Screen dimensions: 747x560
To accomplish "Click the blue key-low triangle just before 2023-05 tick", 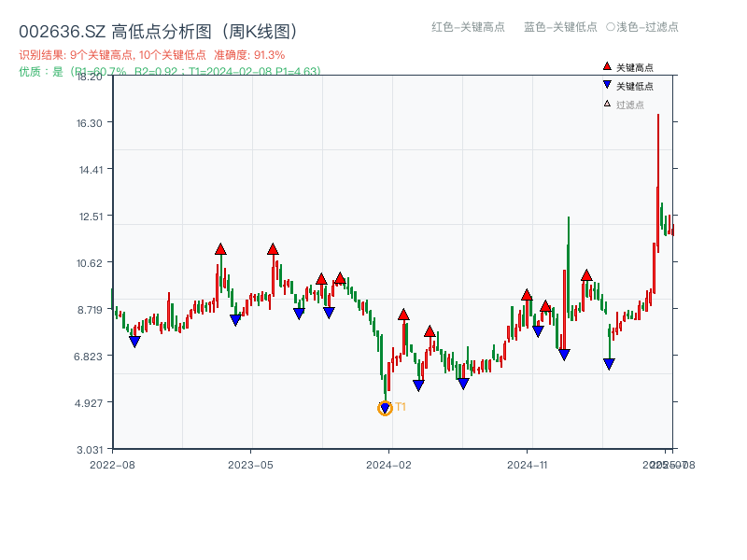I will coord(235,320).
